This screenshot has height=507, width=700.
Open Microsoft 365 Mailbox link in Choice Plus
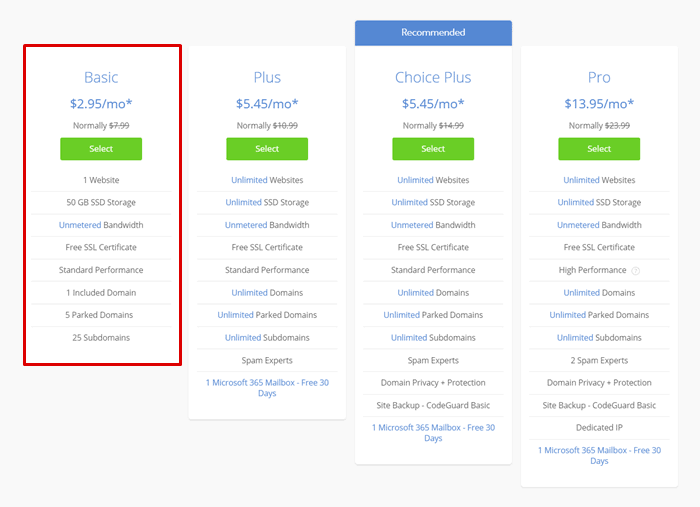[x=433, y=432]
